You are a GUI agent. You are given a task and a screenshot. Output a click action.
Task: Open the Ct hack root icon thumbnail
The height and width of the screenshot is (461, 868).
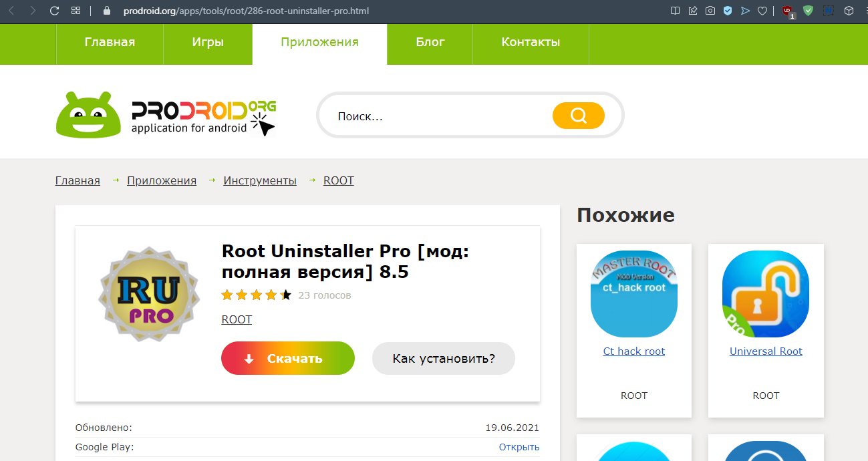point(634,295)
